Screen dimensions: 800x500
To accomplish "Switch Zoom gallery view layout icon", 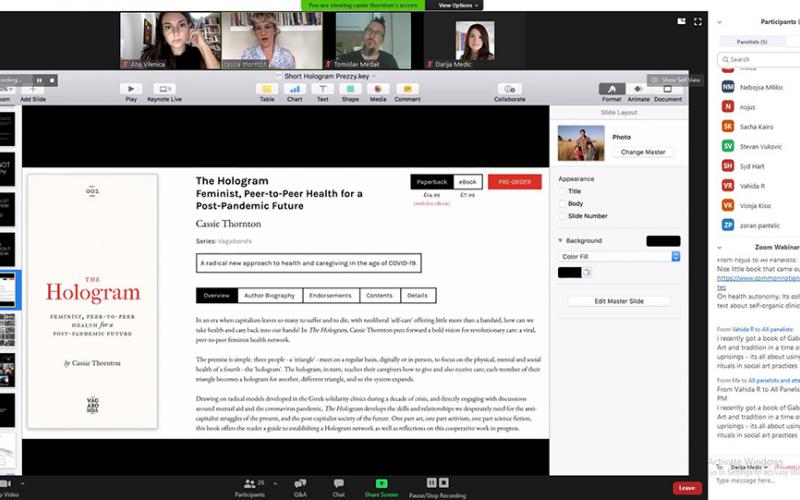I will 682,21.
